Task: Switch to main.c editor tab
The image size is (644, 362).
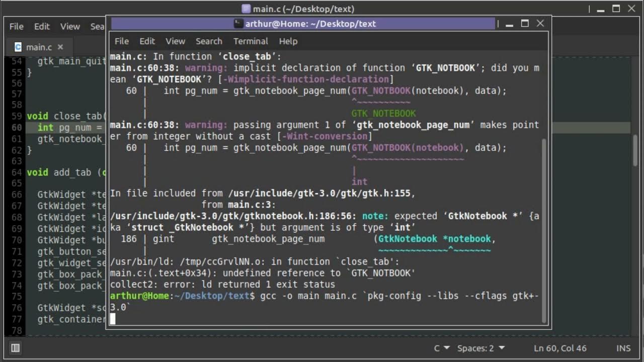Action: point(39,47)
